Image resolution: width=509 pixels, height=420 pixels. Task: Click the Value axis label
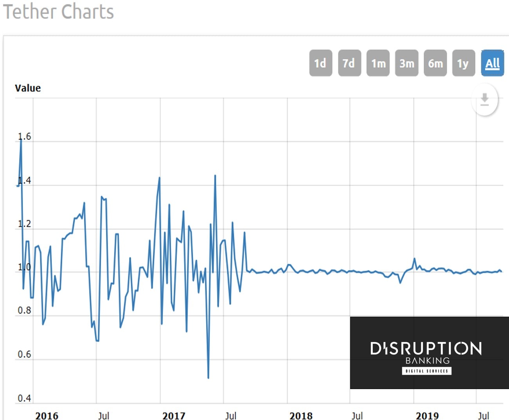tap(28, 88)
